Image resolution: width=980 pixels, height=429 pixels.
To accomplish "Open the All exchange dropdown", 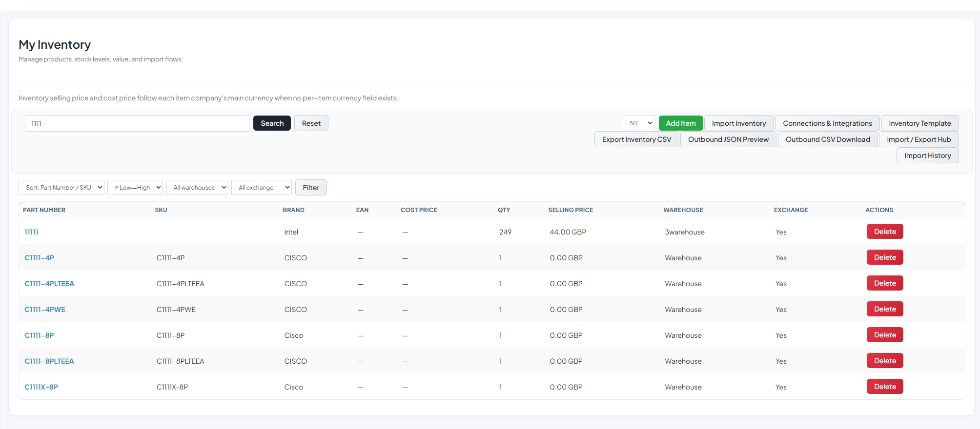I will click(x=262, y=188).
